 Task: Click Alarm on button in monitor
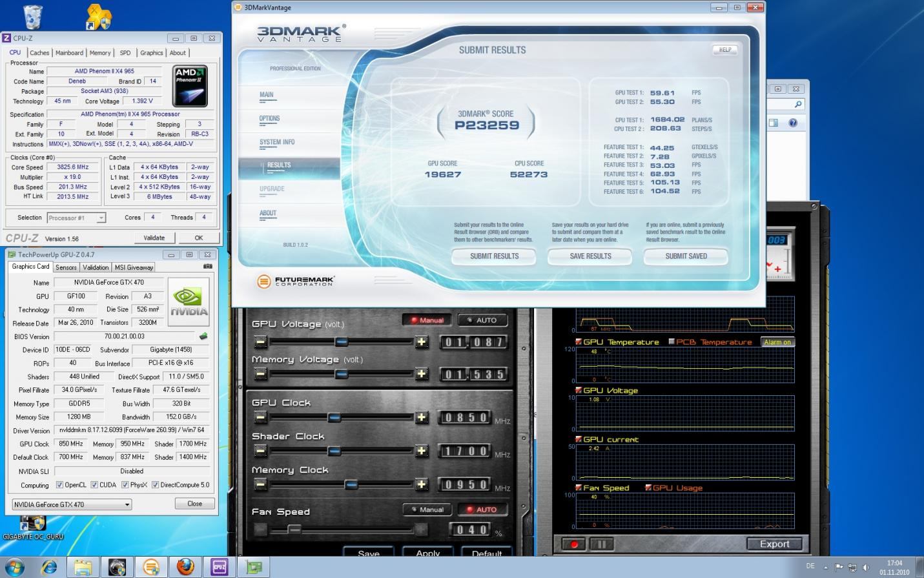pyautogui.click(x=777, y=342)
